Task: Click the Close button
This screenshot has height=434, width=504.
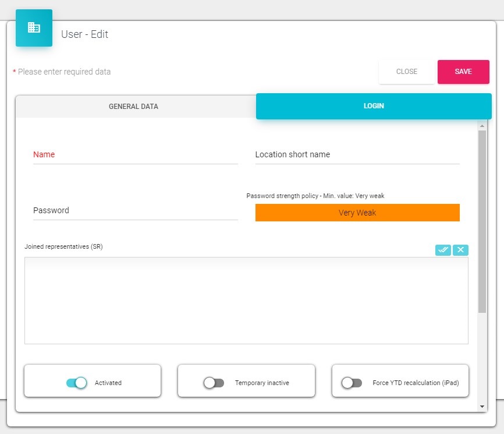Action: [406, 72]
